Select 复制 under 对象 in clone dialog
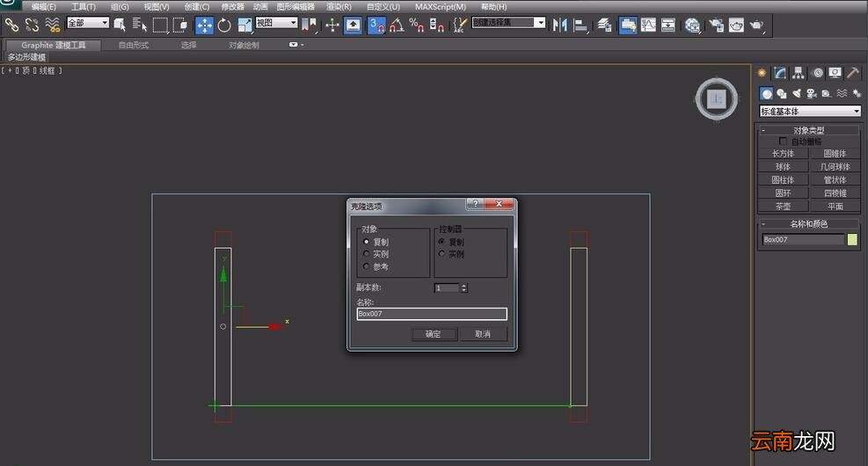 click(x=366, y=242)
